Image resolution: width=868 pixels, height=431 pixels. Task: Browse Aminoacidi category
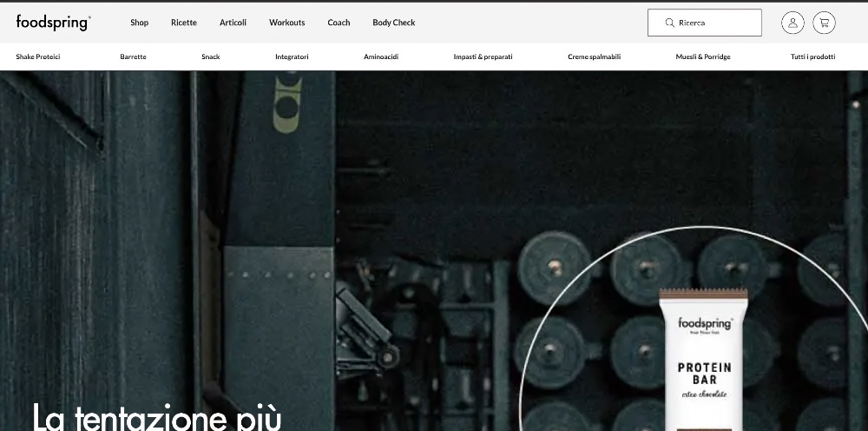(381, 56)
